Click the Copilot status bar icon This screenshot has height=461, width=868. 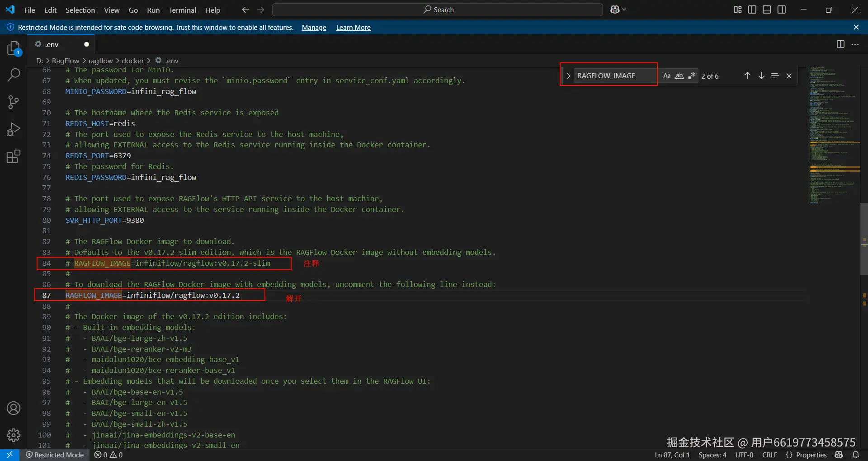(840, 455)
